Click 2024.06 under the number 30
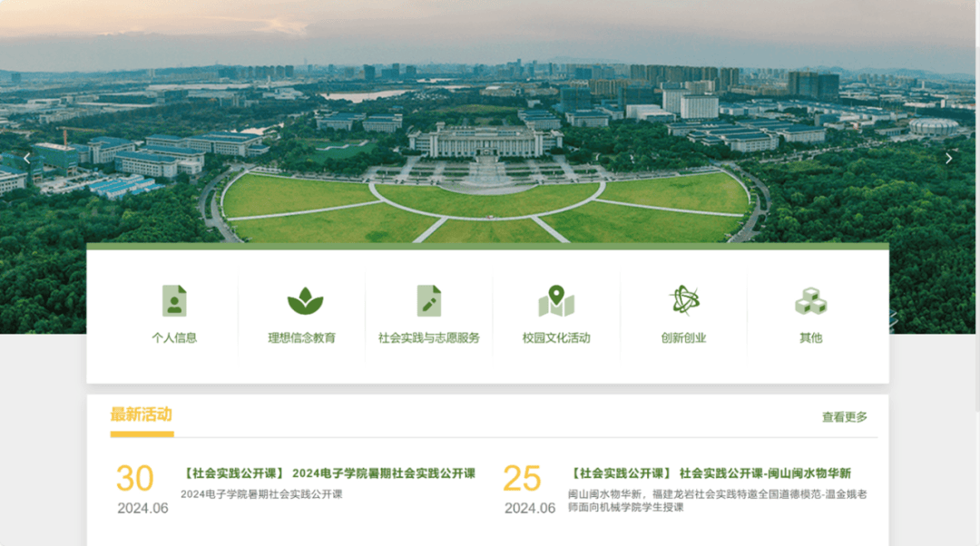The image size is (980, 546). coord(142,509)
